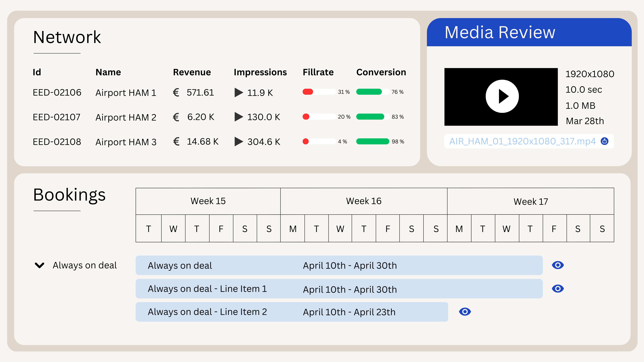This screenshot has height=362, width=644.
Task: Select the euro icon next to revenue 571.61
Action: click(x=176, y=92)
